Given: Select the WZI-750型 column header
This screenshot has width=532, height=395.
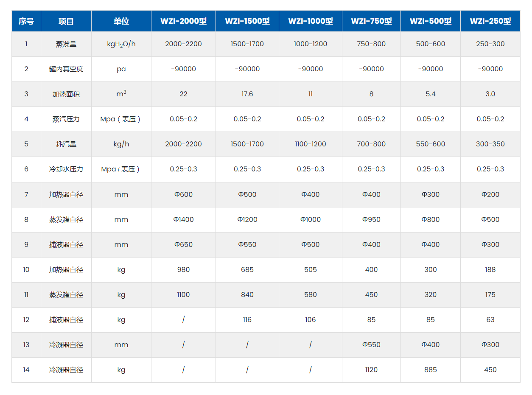Looking at the screenshot, I should point(371,21).
